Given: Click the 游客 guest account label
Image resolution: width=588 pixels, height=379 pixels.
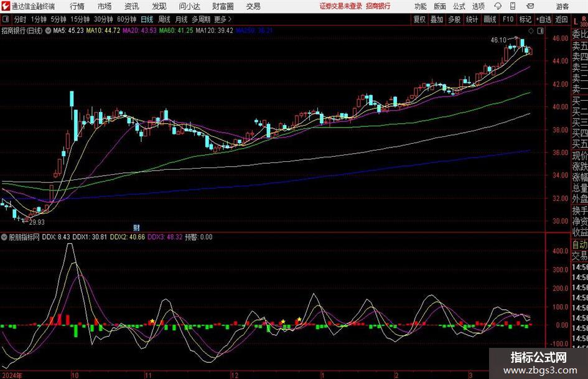Looking at the screenshot, I should pyautogui.click(x=562, y=6).
